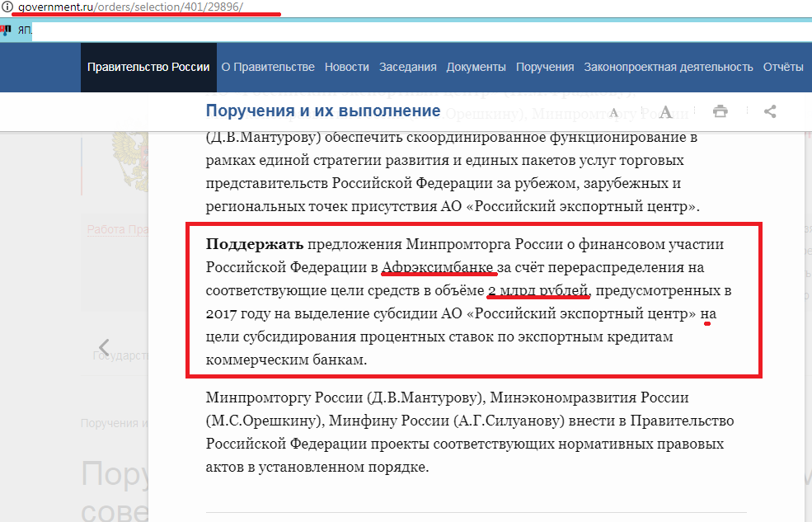The image size is (812, 522).
Task: Click the line коммерческим банкам.
Action: pos(286,360)
